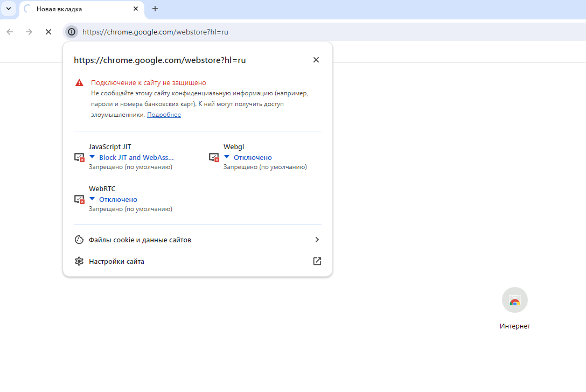Open Файлы cookie и данные сайтов
The image size is (586, 392).
point(197,240)
